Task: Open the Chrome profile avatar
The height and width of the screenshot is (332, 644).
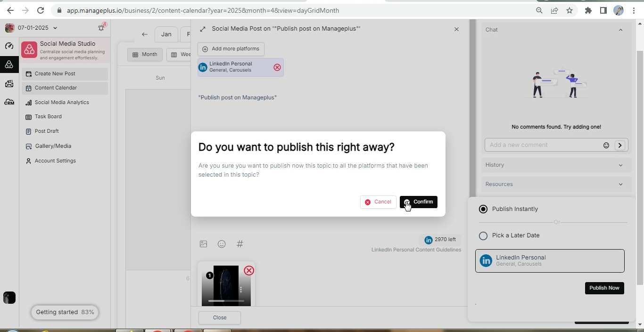Action: point(619,10)
